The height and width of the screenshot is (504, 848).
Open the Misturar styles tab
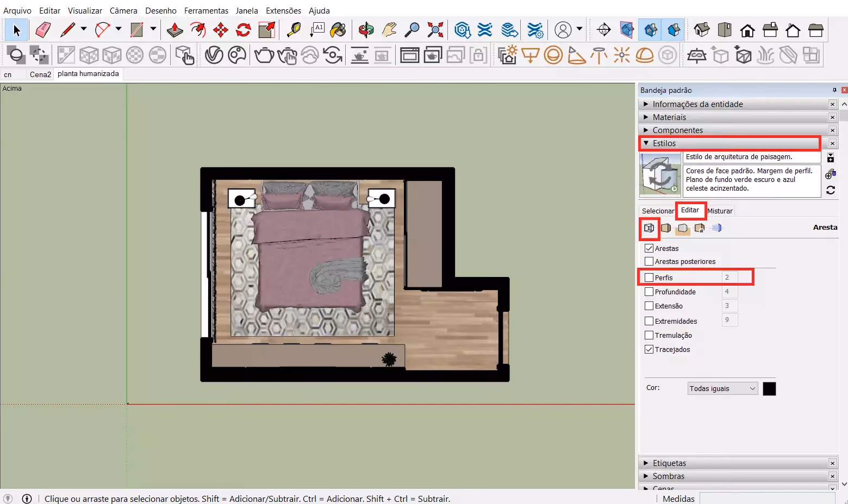click(720, 211)
